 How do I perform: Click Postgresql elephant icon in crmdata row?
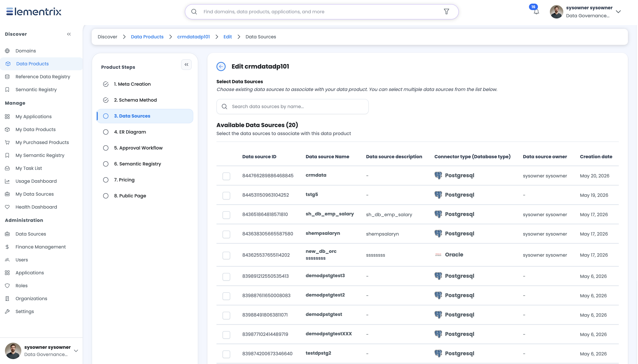(x=438, y=176)
